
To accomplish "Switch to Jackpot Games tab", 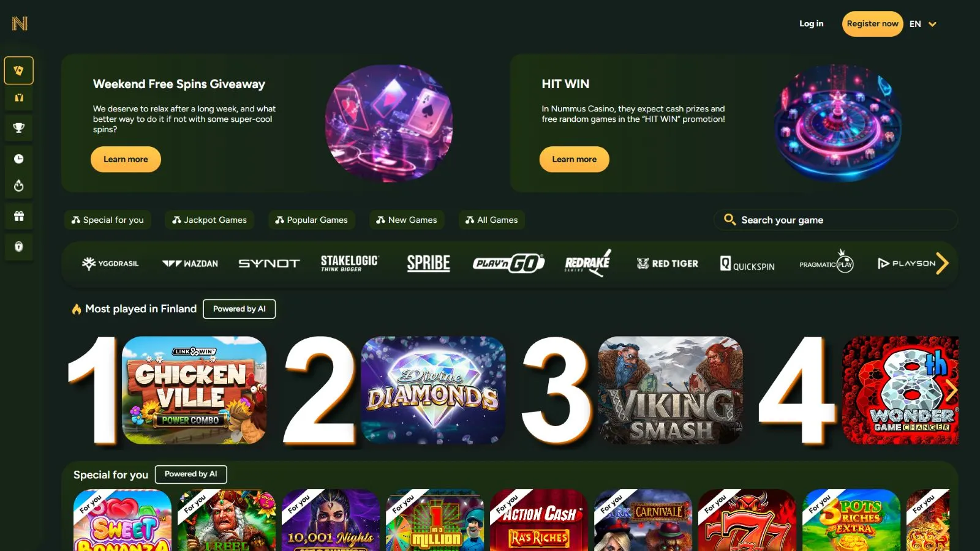I will click(x=209, y=220).
